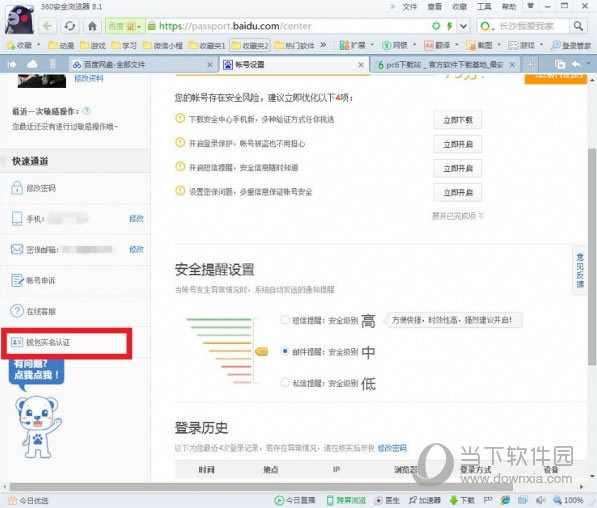Close the 帐号设置 tab

click(x=361, y=65)
